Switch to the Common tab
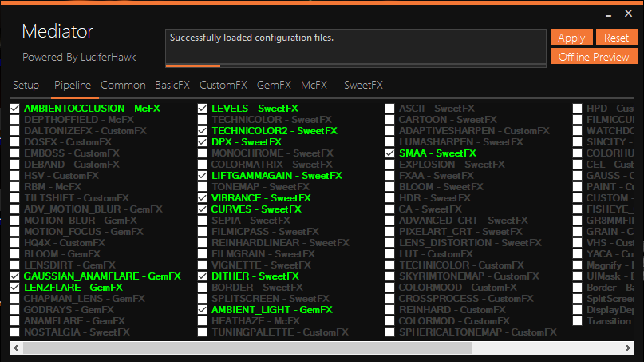The image size is (644, 362). 123,86
